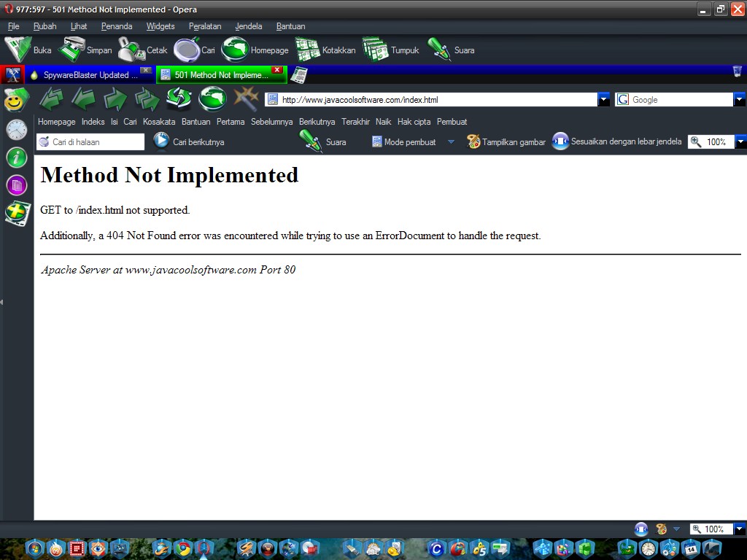Collapse the side panel with left edge arrow

point(2,301)
